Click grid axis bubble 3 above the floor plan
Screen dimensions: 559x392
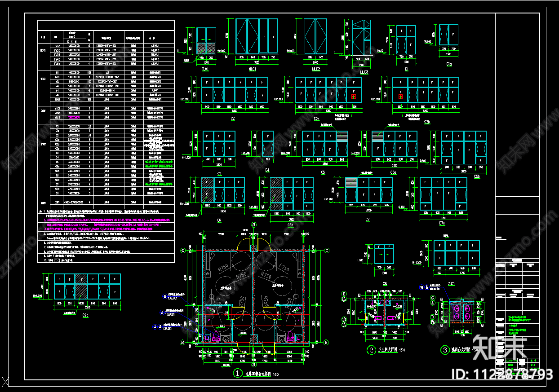coord(253,225)
